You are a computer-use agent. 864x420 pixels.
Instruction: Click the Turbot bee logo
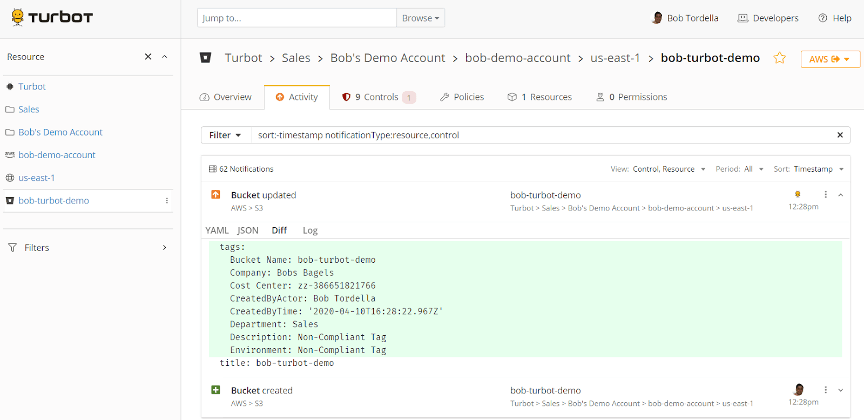point(52,18)
